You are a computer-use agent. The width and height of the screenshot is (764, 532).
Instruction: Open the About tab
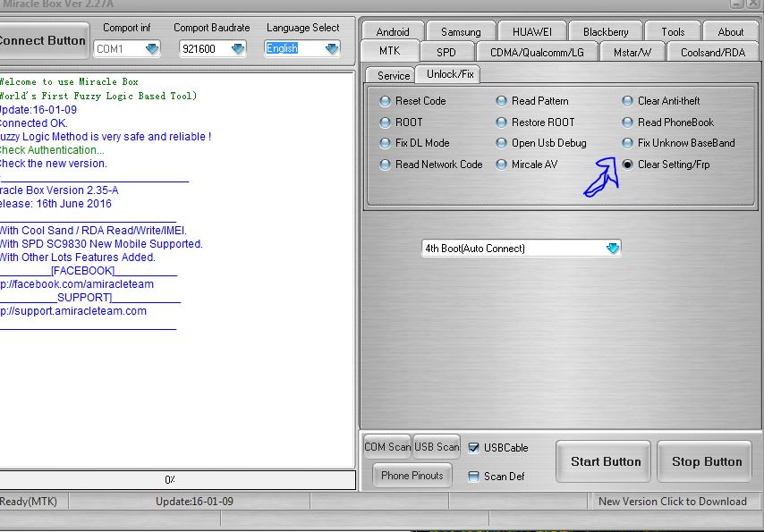(730, 31)
